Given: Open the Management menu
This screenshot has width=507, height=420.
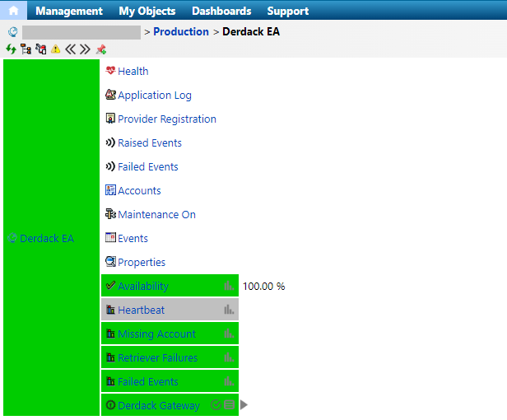Looking at the screenshot, I should (69, 11).
